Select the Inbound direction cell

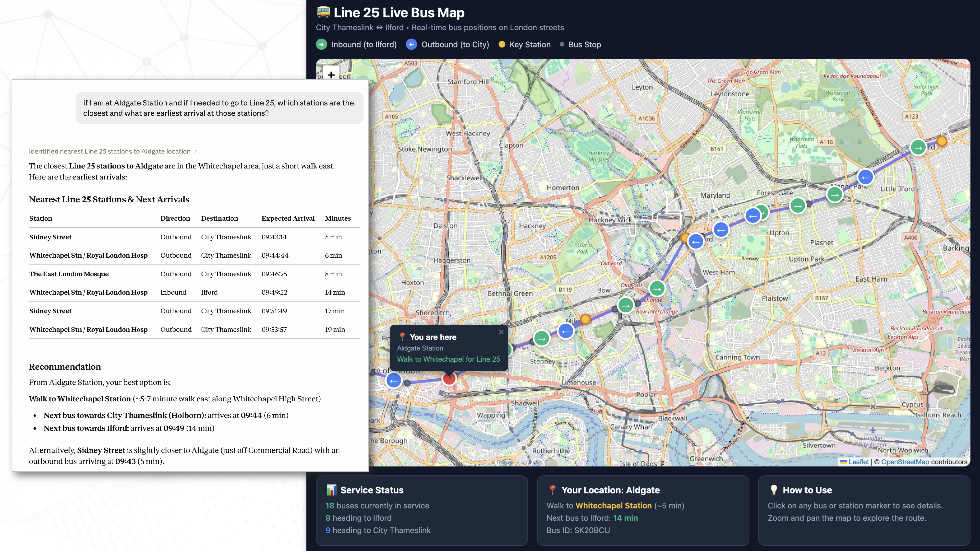pyautogui.click(x=173, y=292)
